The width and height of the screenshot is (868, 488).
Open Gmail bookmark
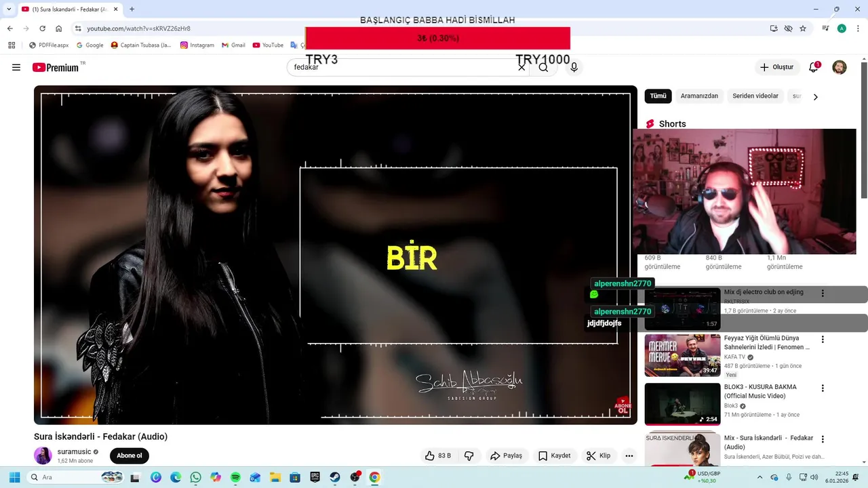coord(233,45)
